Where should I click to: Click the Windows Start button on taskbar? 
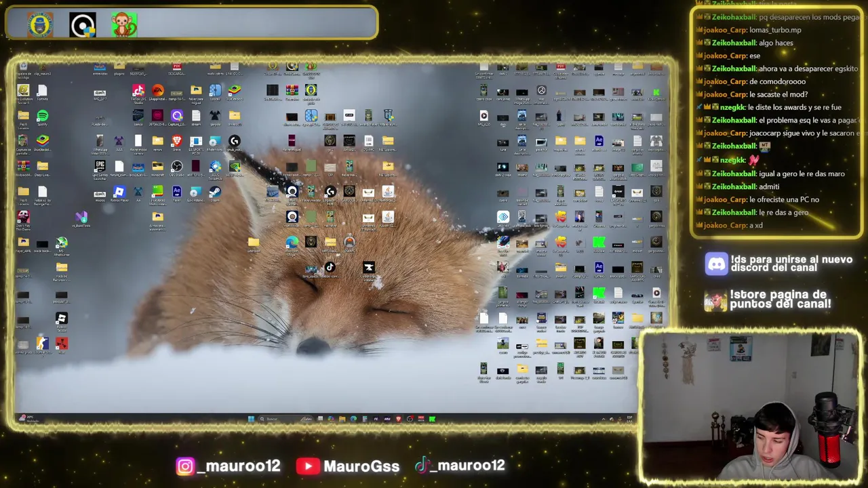251,419
